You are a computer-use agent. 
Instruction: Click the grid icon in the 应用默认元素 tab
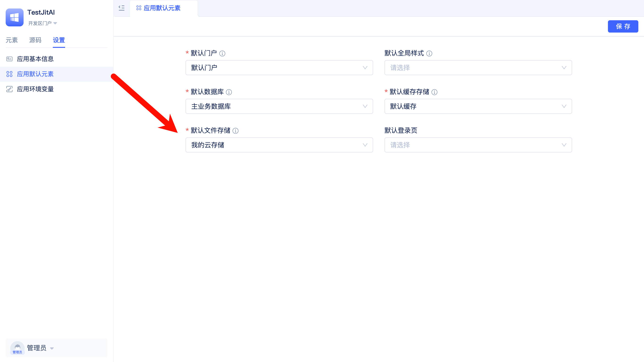click(x=139, y=8)
